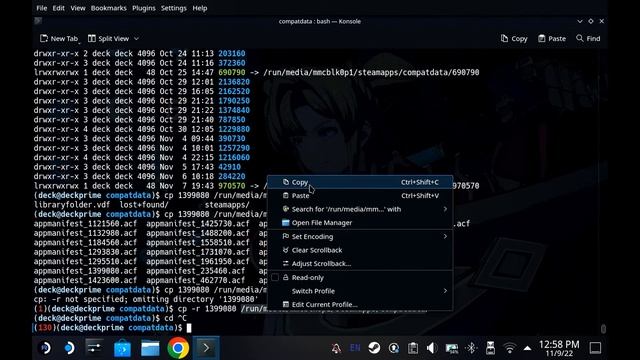Image resolution: width=640 pixels, height=360 pixels.
Task: Open the 'Search for /run/media/mm...' with entry
Action: coord(360,209)
